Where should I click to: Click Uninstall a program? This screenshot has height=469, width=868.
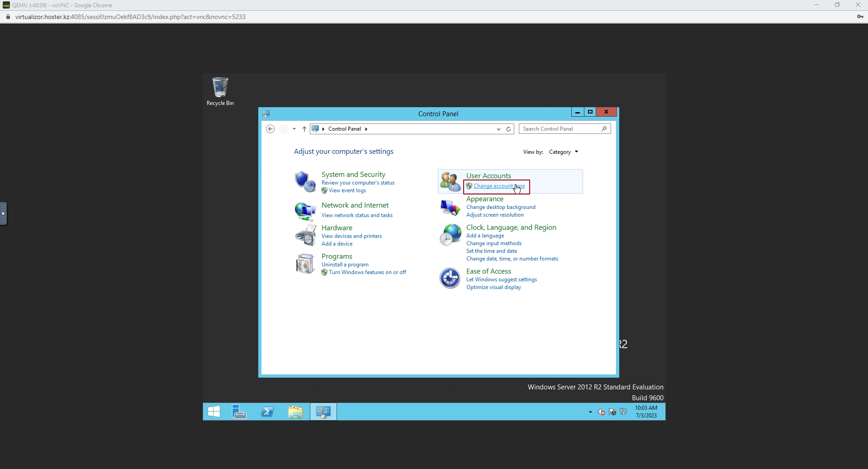(x=345, y=265)
